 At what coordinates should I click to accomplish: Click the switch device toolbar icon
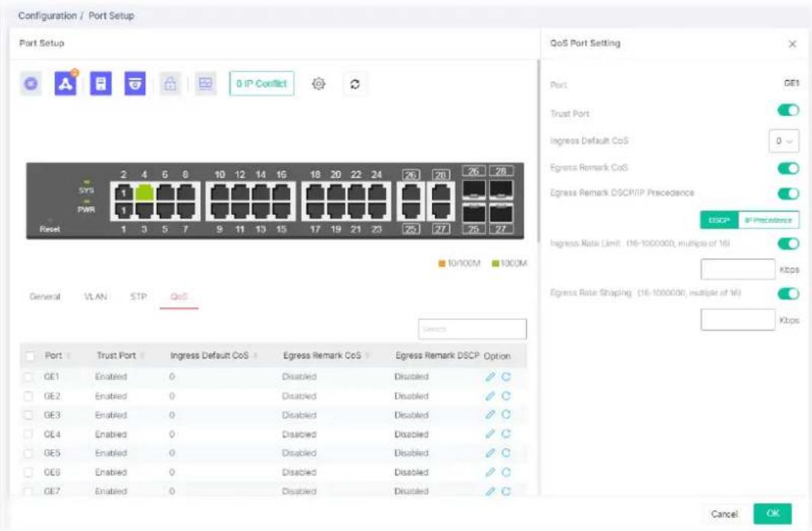click(100, 83)
